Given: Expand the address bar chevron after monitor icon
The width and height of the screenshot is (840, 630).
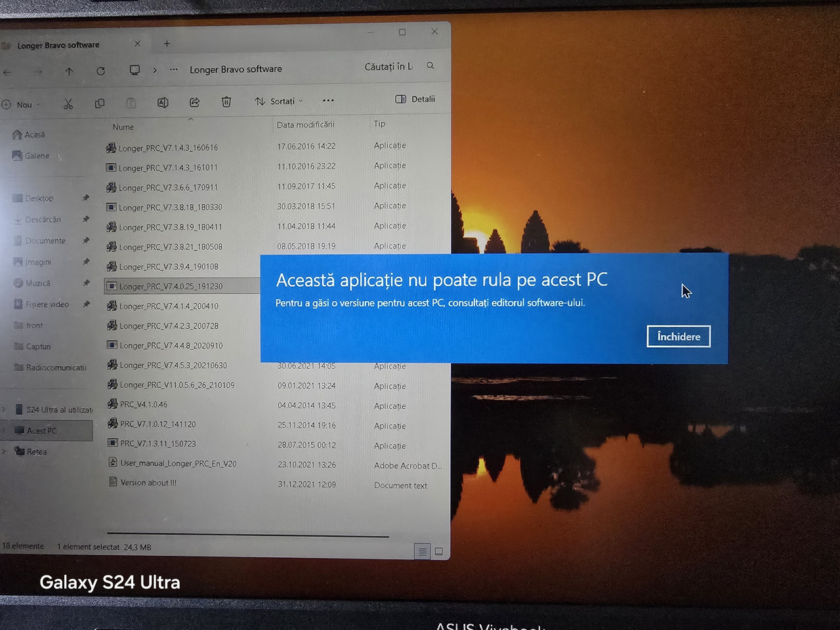Looking at the screenshot, I should (x=155, y=70).
